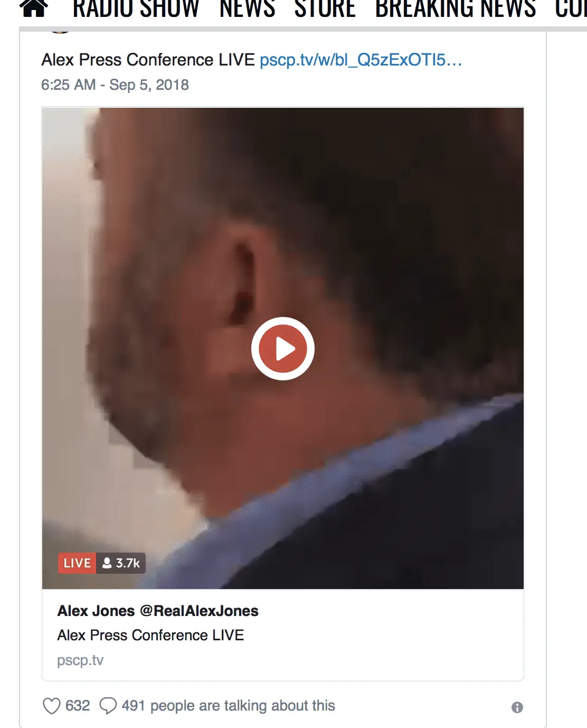Image resolution: width=587 pixels, height=728 pixels.
Task: Open 491 people are talking about this
Action: click(x=228, y=706)
